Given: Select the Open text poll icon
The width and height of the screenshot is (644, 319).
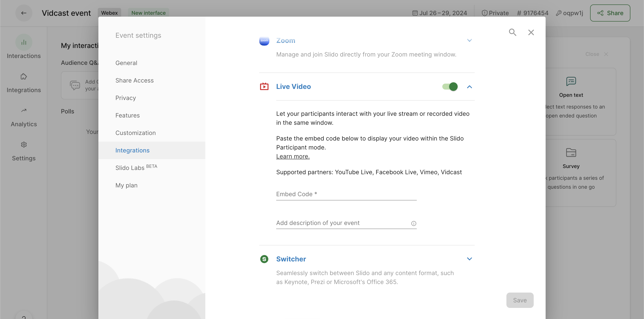Looking at the screenshot, I should pyautogui.click(x=571, y=81).
